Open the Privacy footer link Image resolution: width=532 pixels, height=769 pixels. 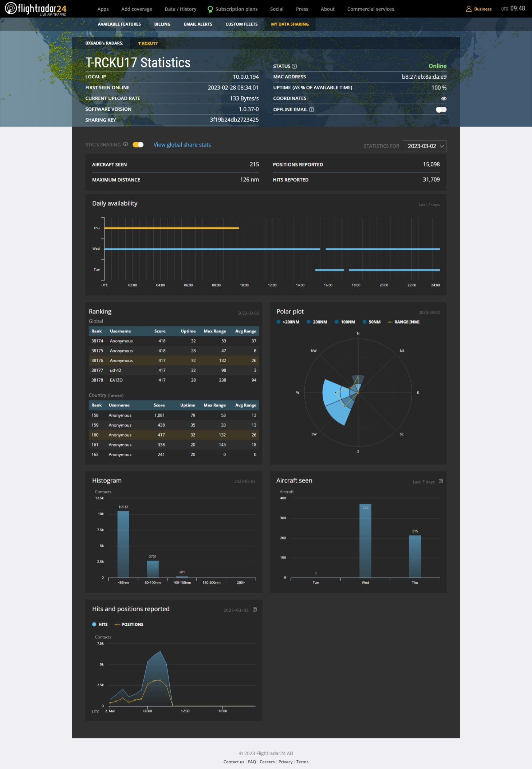point(285,762)
